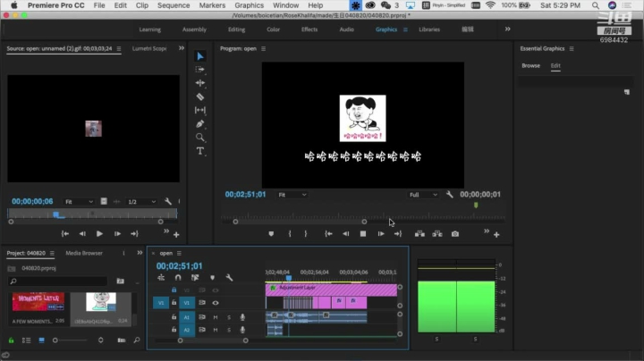
Task: Select the Selection tool arrow
Action: 200,56
